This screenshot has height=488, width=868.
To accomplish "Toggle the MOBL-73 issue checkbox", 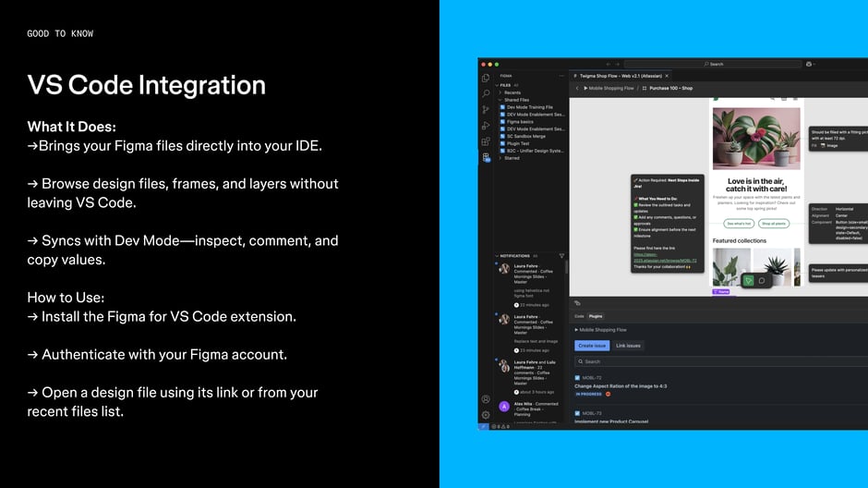I will click(577, 413).
